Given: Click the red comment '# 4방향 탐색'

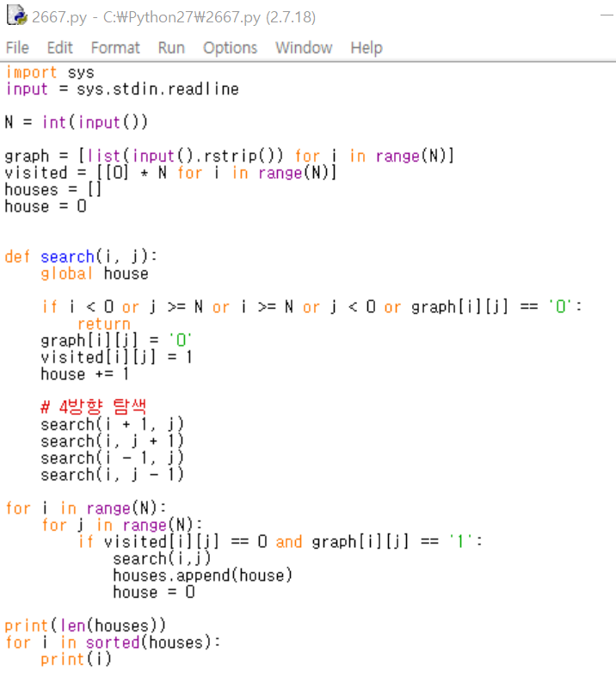Looking at the screenshot, I should 94,407.
